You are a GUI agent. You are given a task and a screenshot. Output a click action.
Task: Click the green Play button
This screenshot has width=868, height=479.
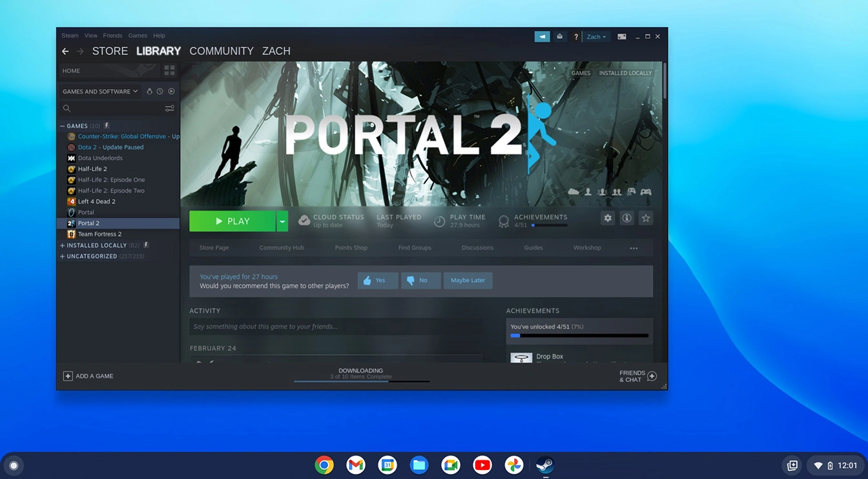click(x=232, y=221)
